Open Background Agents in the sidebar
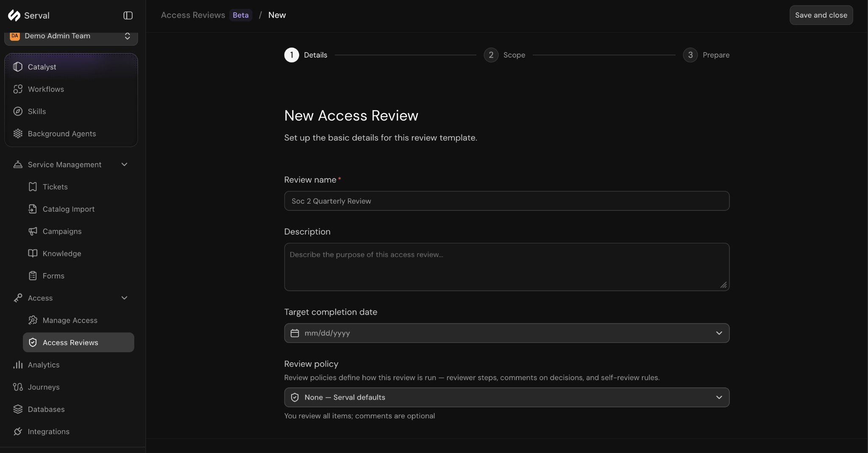The image size is (868, 453). tap(71, 133)
